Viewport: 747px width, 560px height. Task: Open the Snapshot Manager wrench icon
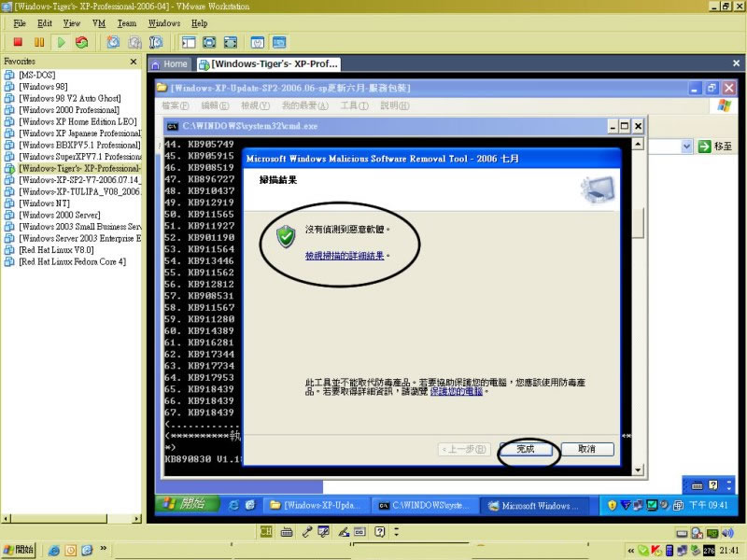tap(156, 42)
